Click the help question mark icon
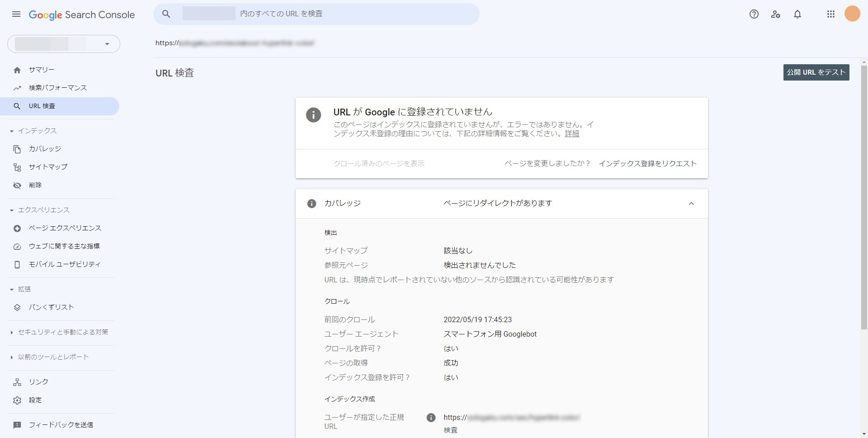The height and width of the screenshot is (438, 868). (x=754, y=14)
